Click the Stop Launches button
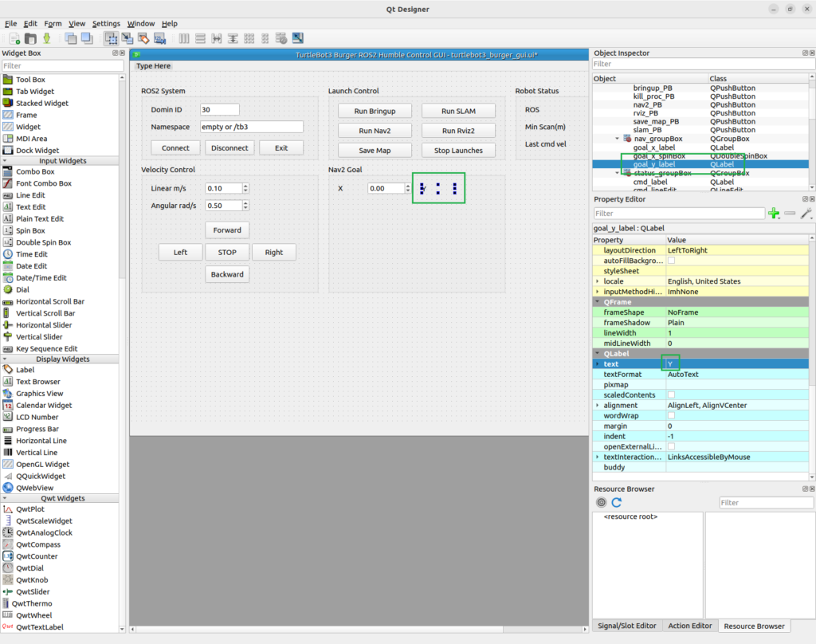 click(x=458, y=151)
